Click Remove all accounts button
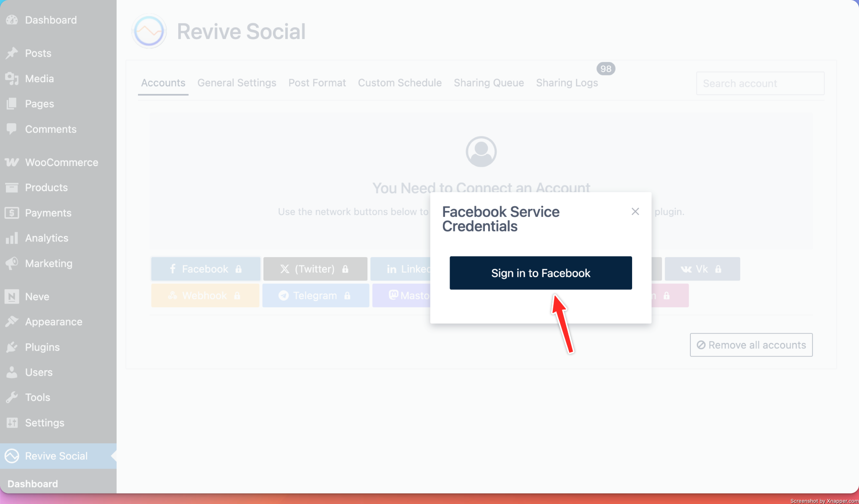 coord(751,345)
